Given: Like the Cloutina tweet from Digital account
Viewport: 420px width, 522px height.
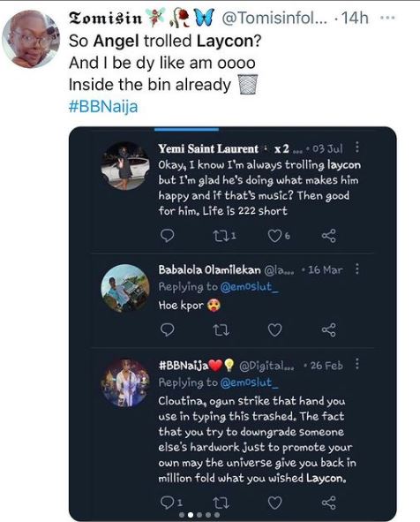Looking at the screenshot, I should tap(275, 503).
